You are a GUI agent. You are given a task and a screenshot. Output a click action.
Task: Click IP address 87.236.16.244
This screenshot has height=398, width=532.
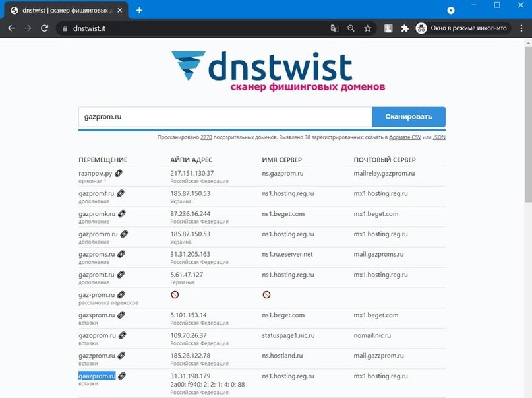190,214
